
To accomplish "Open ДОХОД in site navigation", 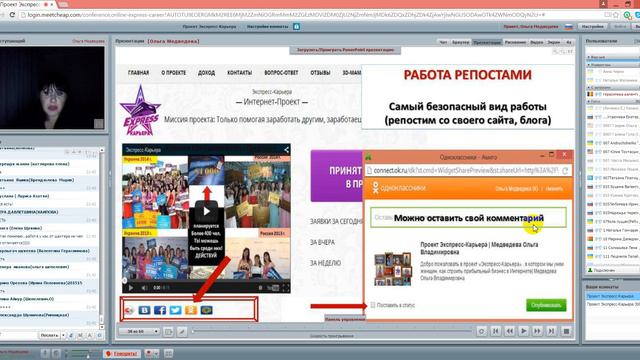I will click(207, 73).
